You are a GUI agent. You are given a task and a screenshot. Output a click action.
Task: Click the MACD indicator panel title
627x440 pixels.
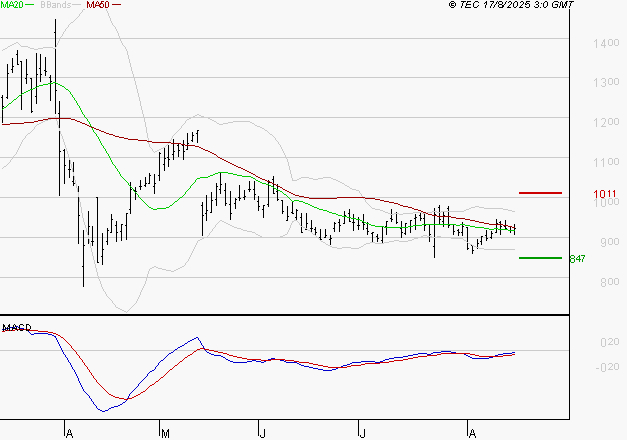click(17, 327)
